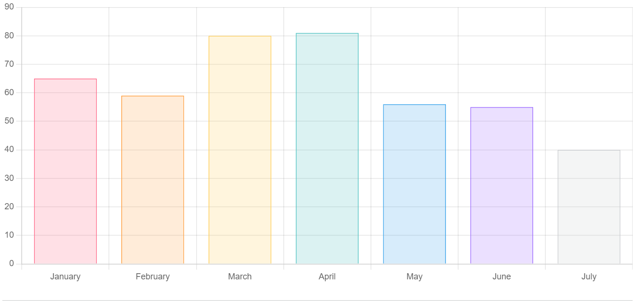644x304 pixels.
Task: Select the March label below the chart
Action: click(x=240, y=277)
